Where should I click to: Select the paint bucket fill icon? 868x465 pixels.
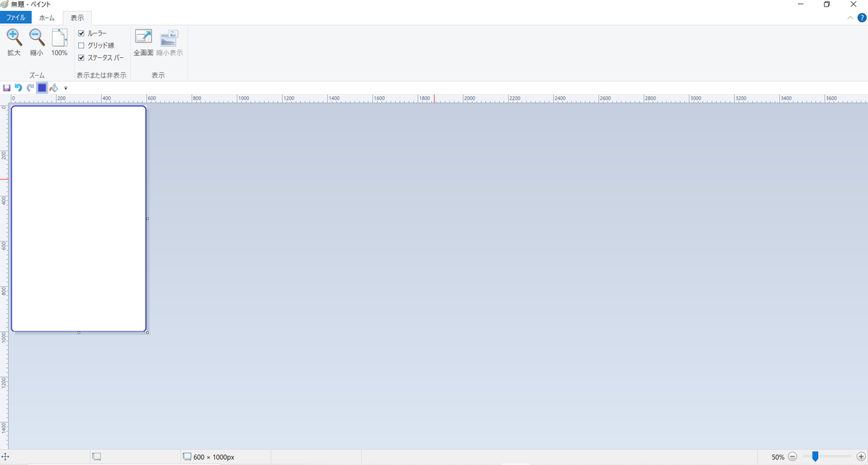click(x=54, y=88)
